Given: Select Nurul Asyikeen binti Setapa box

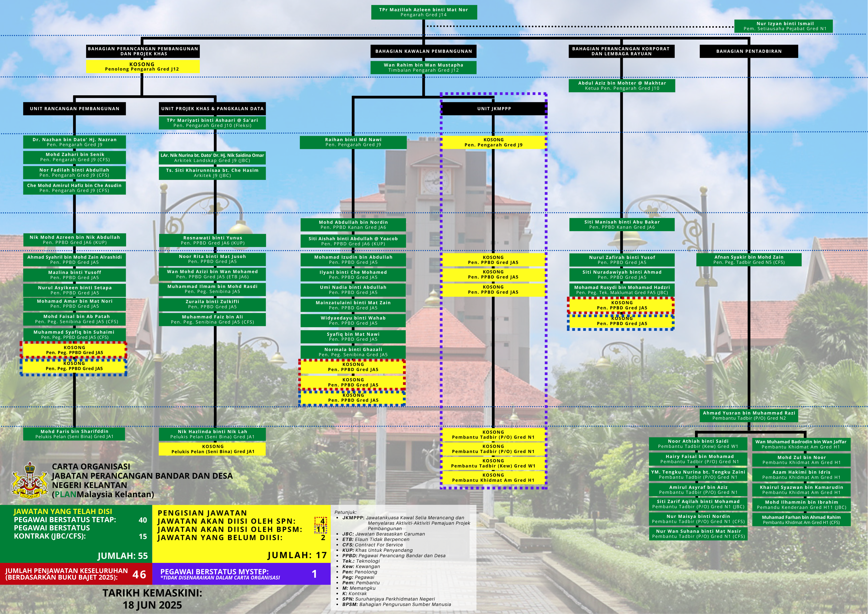Looking at the screenshot, I should (74, 290).
